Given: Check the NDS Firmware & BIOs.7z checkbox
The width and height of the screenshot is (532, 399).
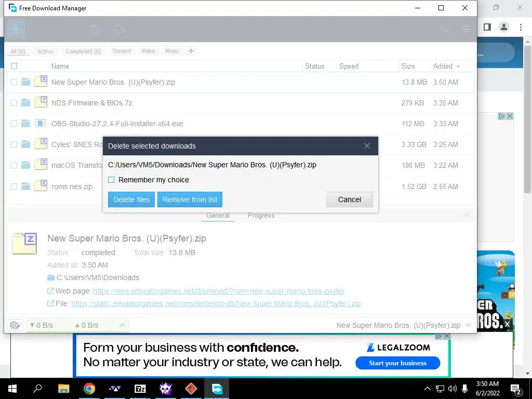Looking at the screenshot, I should click(14, 103).
